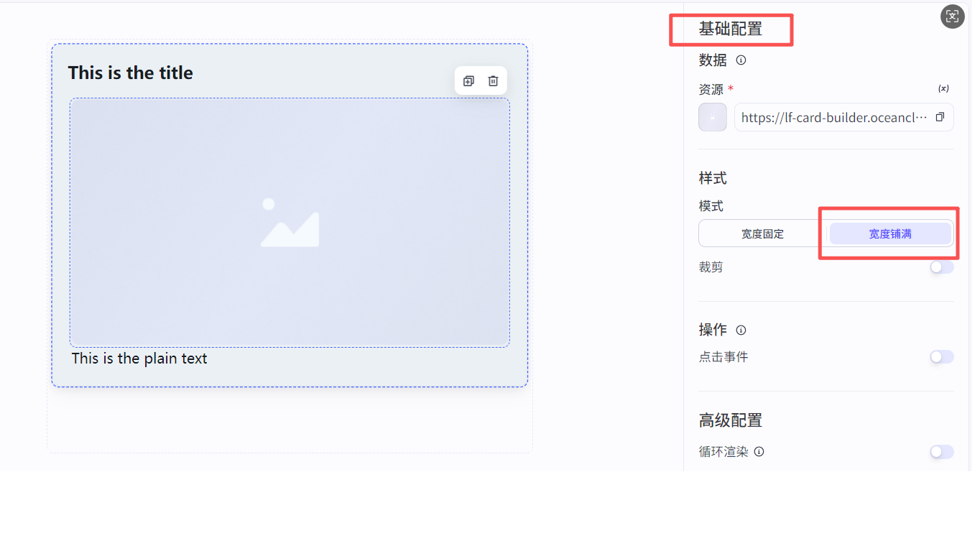Click the 高级配置 section heading

tap(731, 420)
